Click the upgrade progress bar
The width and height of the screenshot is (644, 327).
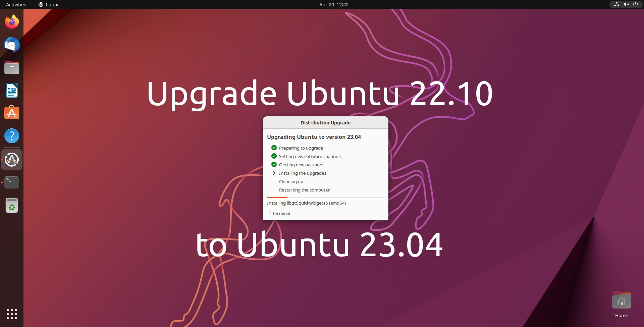click(x=325, y=198)
